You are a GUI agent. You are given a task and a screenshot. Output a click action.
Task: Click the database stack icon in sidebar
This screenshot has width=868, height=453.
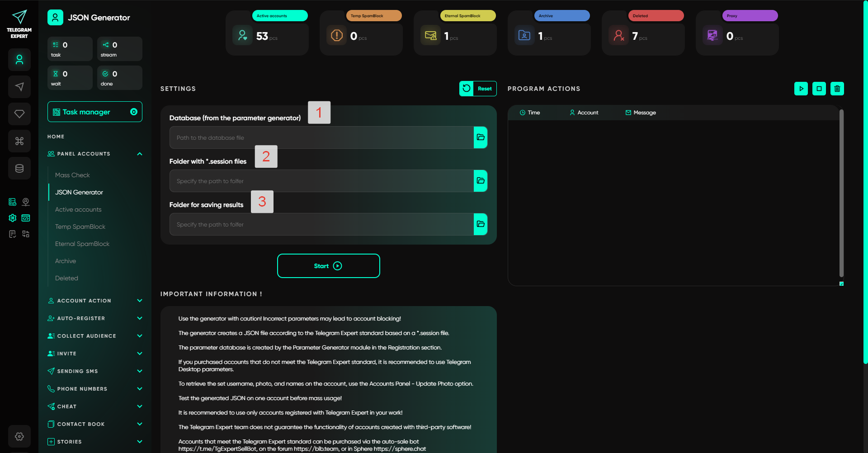tap(19, 168)
